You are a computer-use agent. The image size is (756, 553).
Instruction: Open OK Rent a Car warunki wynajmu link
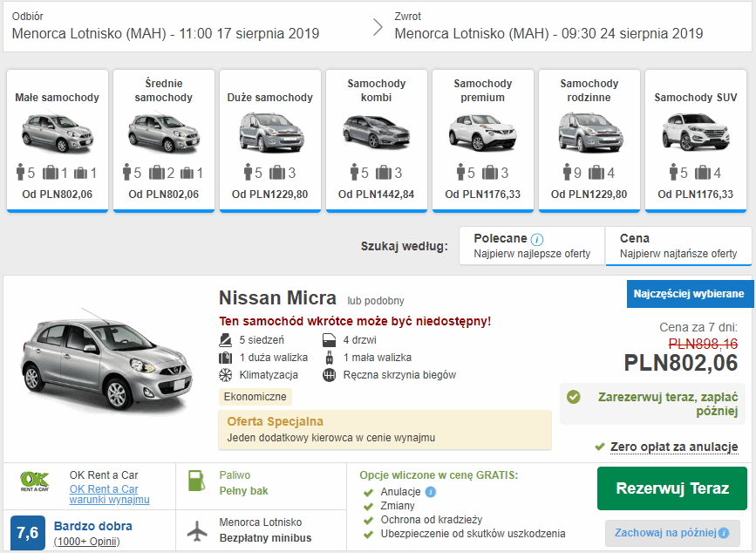click(x=110, y=495)
